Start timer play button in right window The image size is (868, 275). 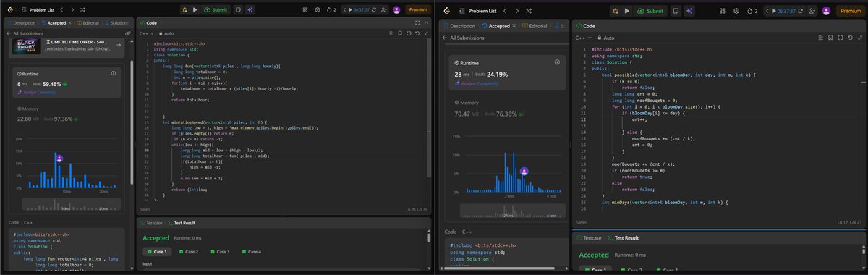[x=775, y=11]
